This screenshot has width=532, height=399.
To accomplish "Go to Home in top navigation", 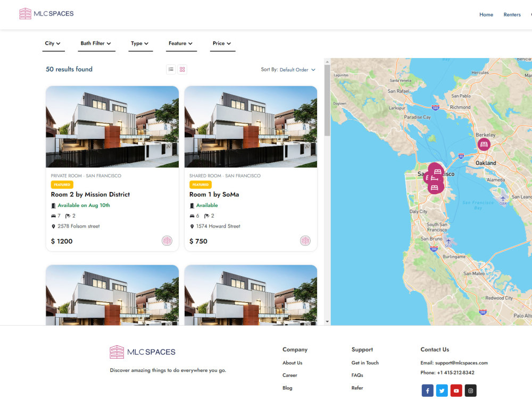I will [486, 14].
